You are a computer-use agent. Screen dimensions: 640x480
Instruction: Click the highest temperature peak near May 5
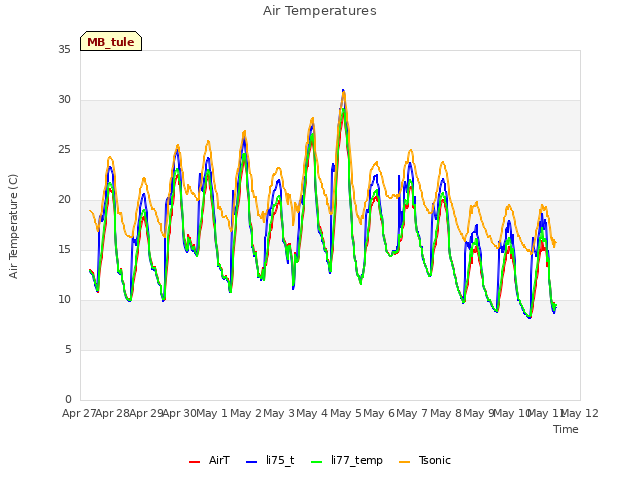pos(343,91)
